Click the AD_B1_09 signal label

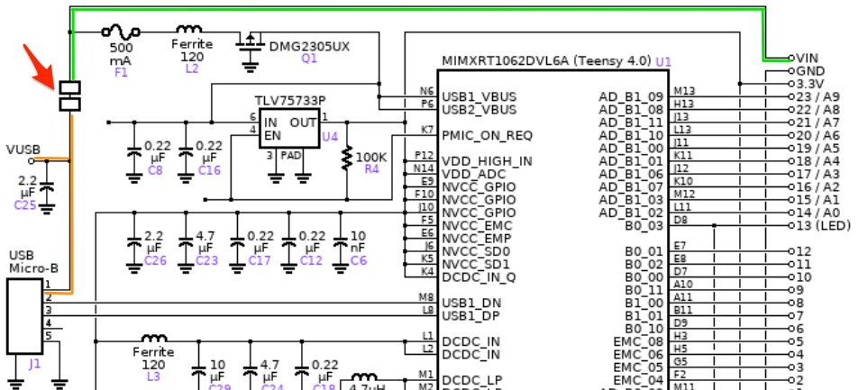[x=631, y=96]
